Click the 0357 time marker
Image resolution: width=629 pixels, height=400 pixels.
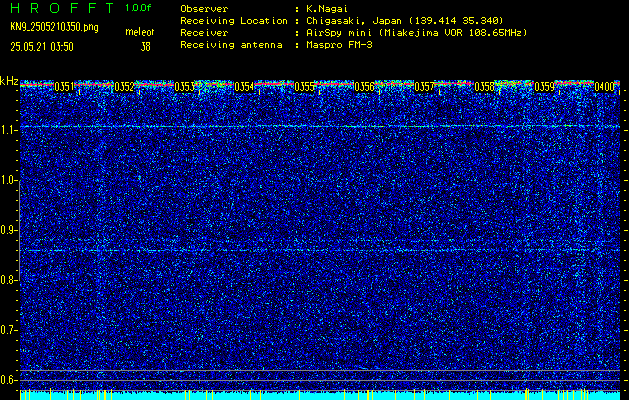coord(424,87)
